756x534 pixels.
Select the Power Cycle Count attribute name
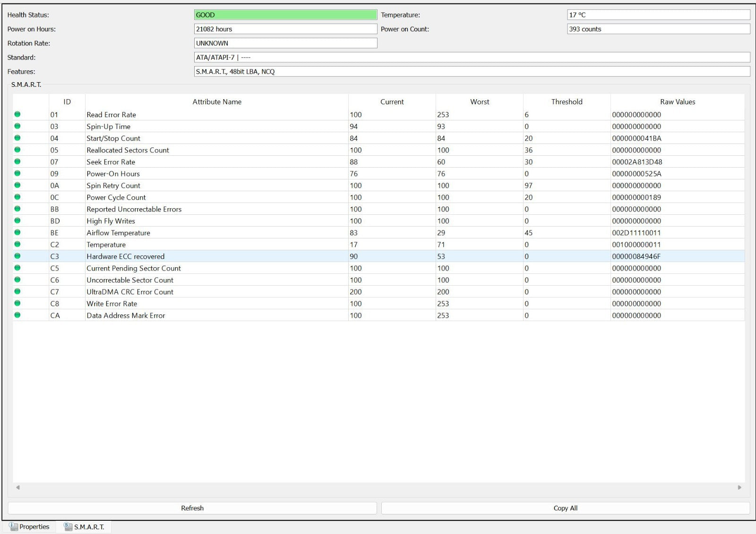(x=116, y=197)
